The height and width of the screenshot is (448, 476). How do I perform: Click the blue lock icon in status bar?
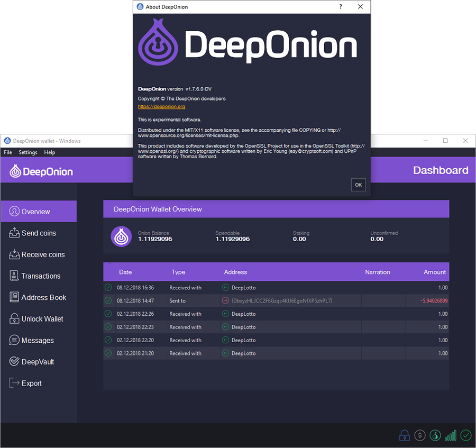(x=405, y=435)
